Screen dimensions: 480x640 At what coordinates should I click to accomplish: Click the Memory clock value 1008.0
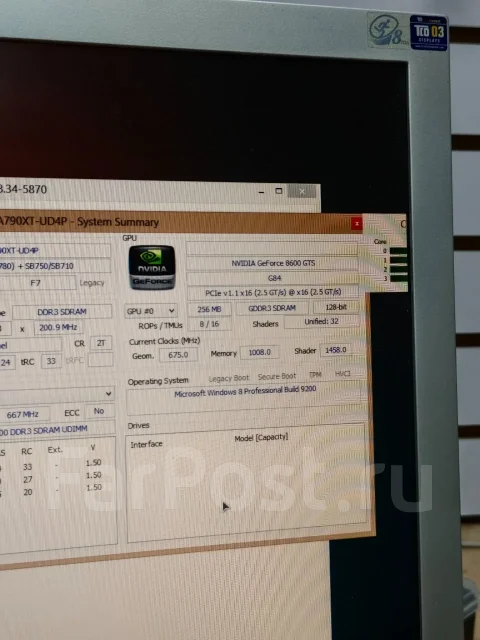260,352
